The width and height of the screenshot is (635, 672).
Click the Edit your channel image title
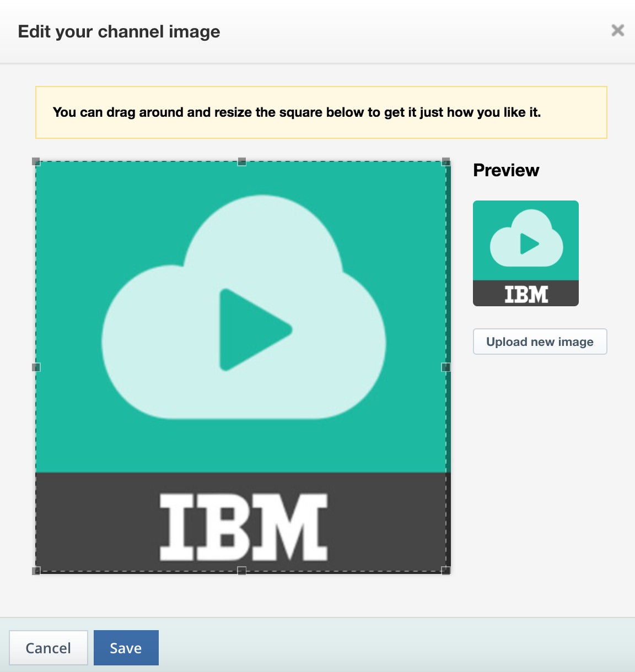[x=119, y=31]
